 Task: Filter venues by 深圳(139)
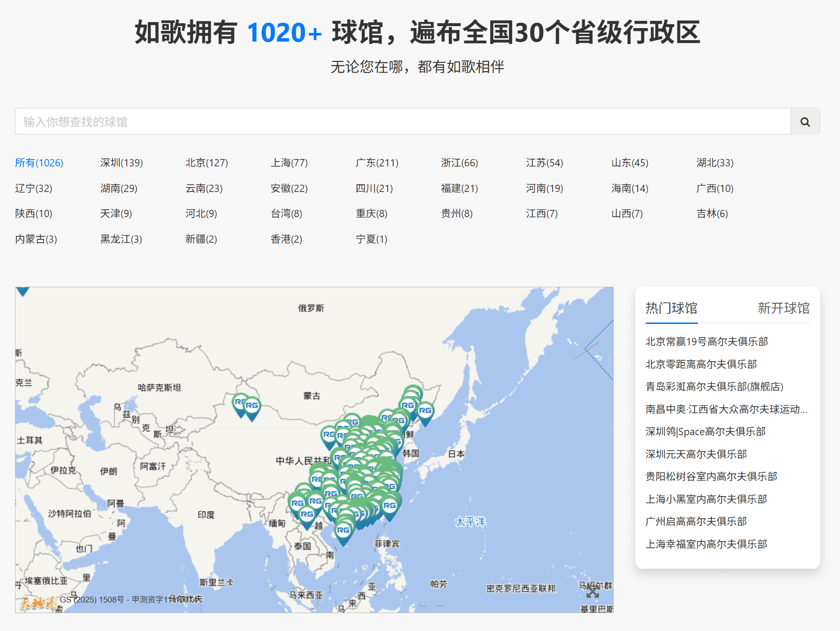click(121, 163)
